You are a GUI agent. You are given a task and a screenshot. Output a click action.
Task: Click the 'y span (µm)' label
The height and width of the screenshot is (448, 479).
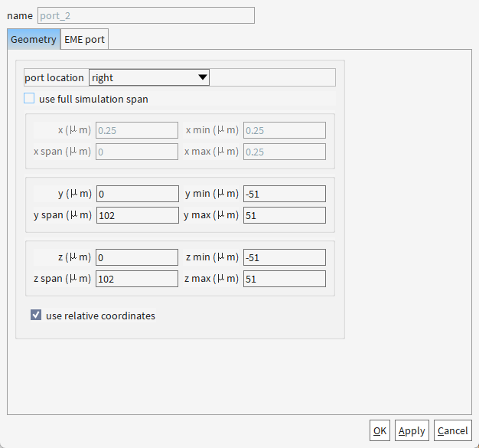coord(63,215)
